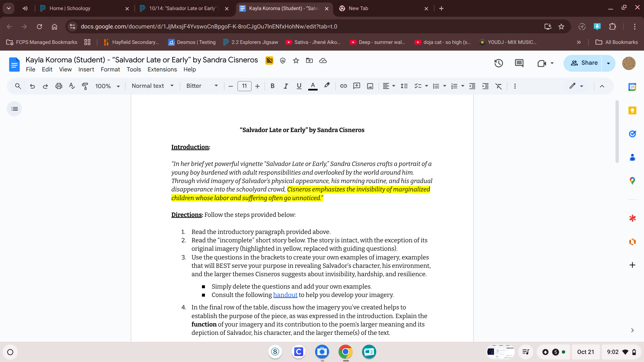
Task: Select the Paint format roller icon
Action: point(85,86)
